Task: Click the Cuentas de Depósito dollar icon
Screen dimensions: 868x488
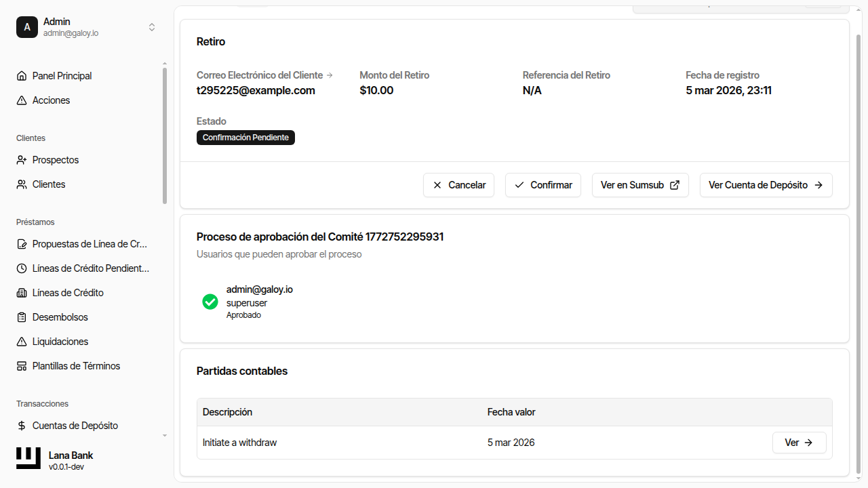Action: tap(22, 426)
